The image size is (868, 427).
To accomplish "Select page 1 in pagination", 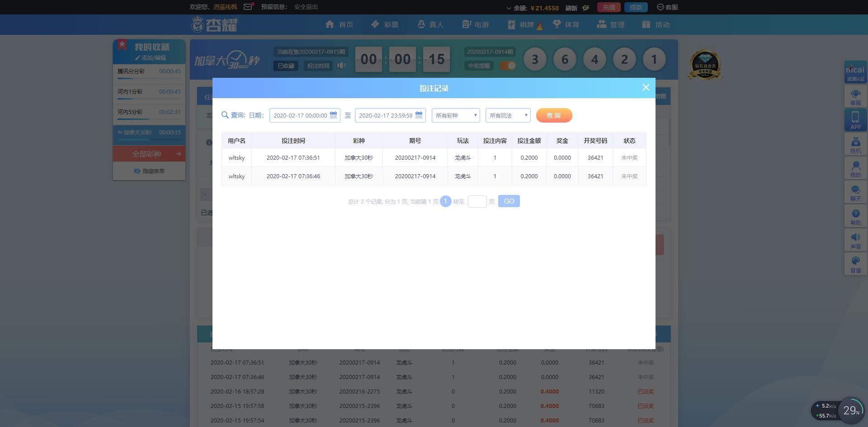I will [x=445, y=201].
